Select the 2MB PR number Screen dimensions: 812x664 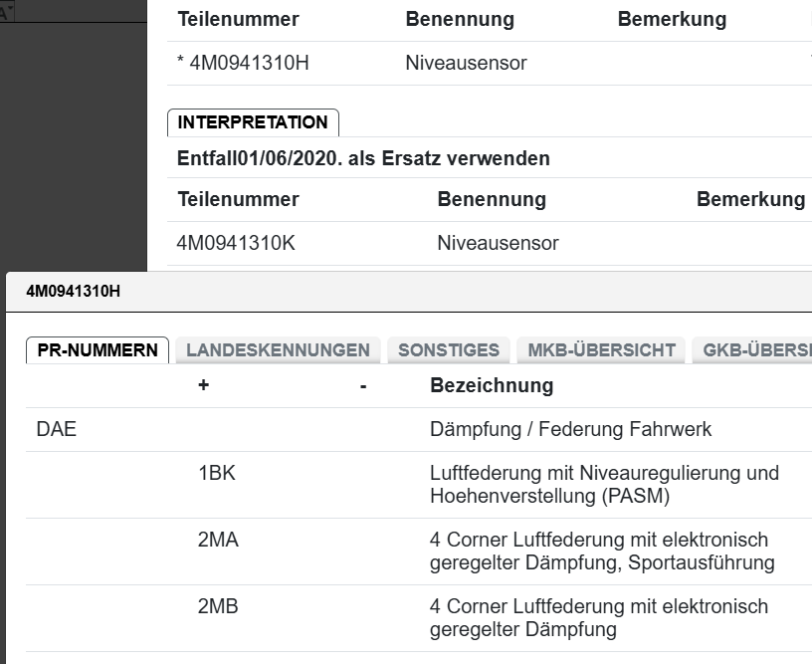point(218,606)
